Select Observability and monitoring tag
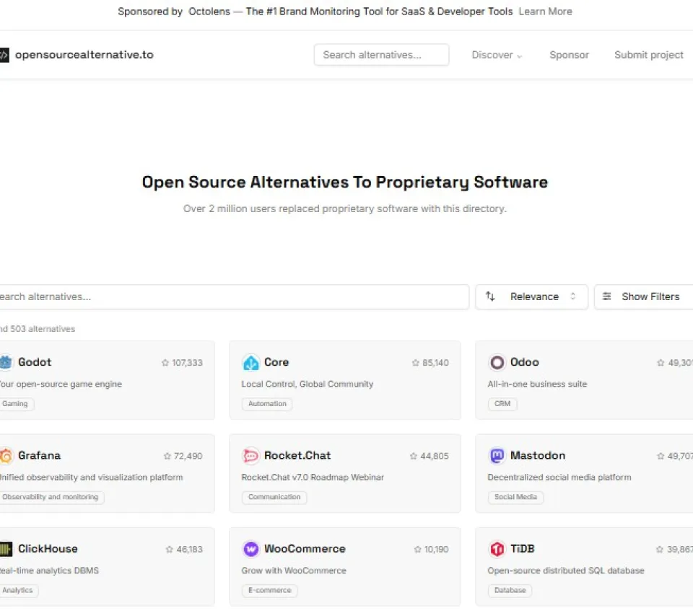Image resolution: width=693 pixels, height=616 pixels. [51, 497]
